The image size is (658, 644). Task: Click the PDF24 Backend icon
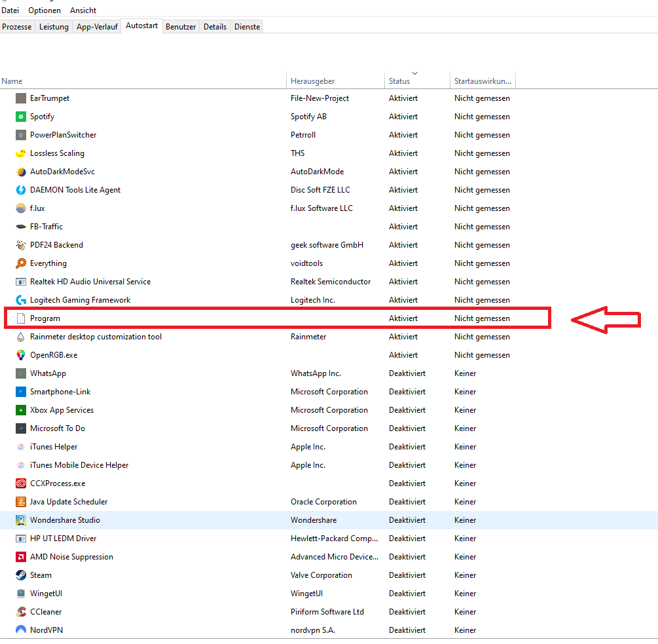coord(20,245)
